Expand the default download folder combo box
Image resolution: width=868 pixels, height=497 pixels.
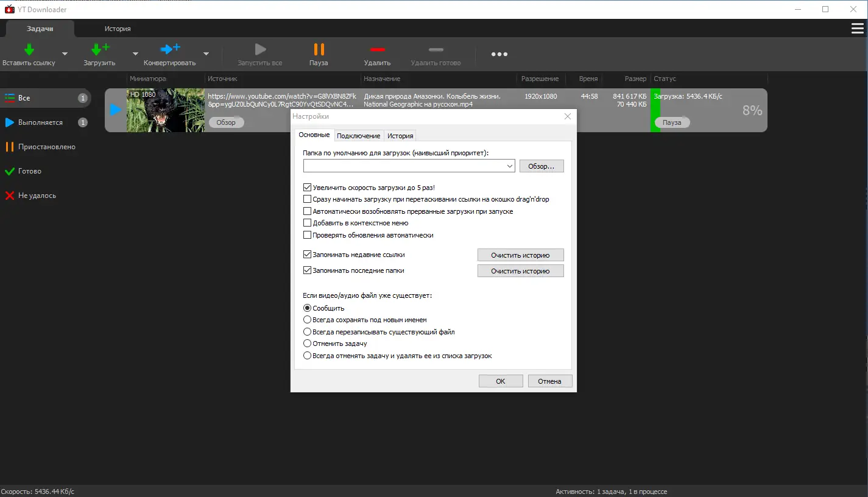pyautogui.click(x=509, y=166)
